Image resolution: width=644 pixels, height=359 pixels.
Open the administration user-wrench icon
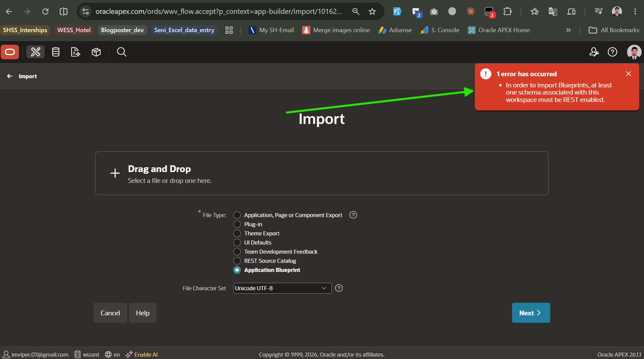point(594,52)
